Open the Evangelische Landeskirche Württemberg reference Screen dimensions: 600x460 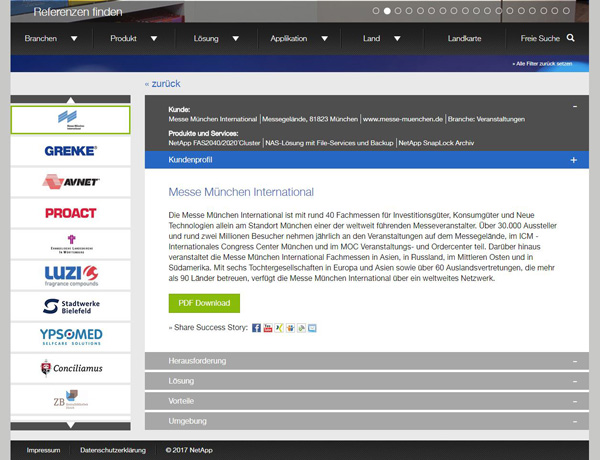coord(70,244)
